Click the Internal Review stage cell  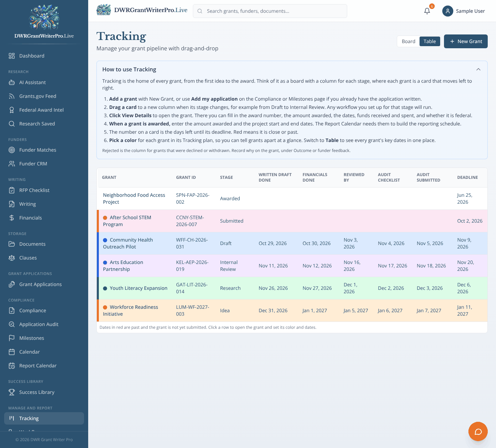(229, 266)
